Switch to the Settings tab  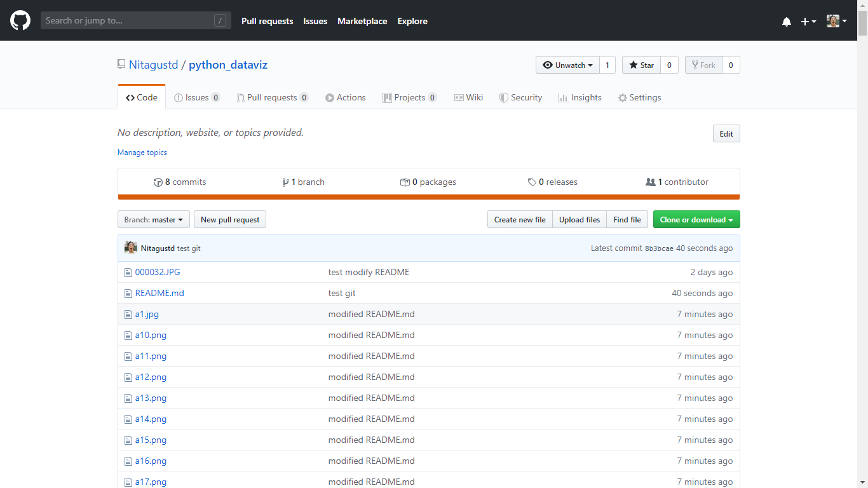(640, 97)
